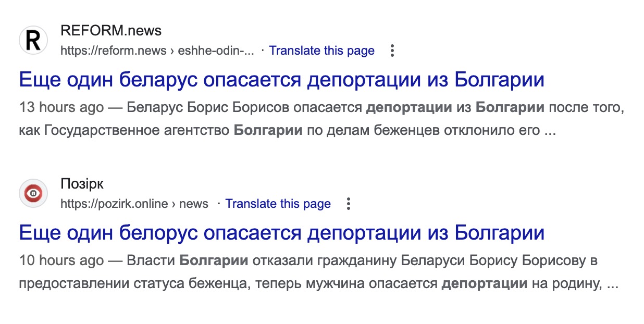Viewport: 644px width, 324px height.
Task: Click the Позірк site name
Action: (x=82, y=184)
